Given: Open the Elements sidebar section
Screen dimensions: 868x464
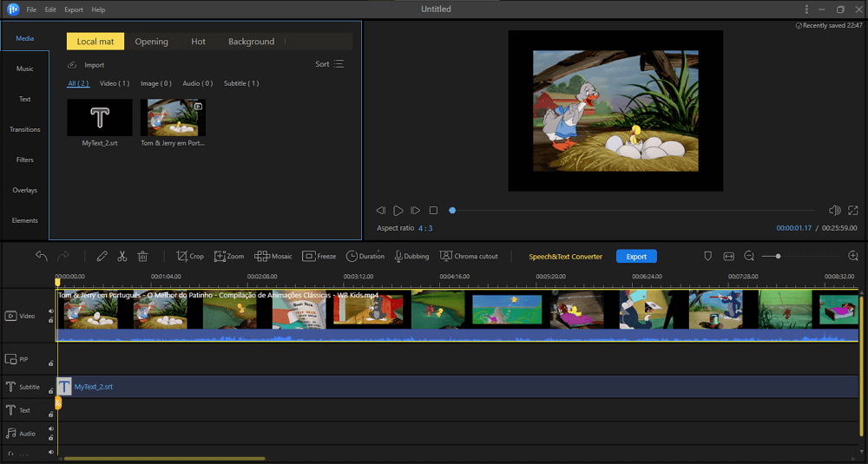Looking at the screenshot, I should (x=25, y=220).
